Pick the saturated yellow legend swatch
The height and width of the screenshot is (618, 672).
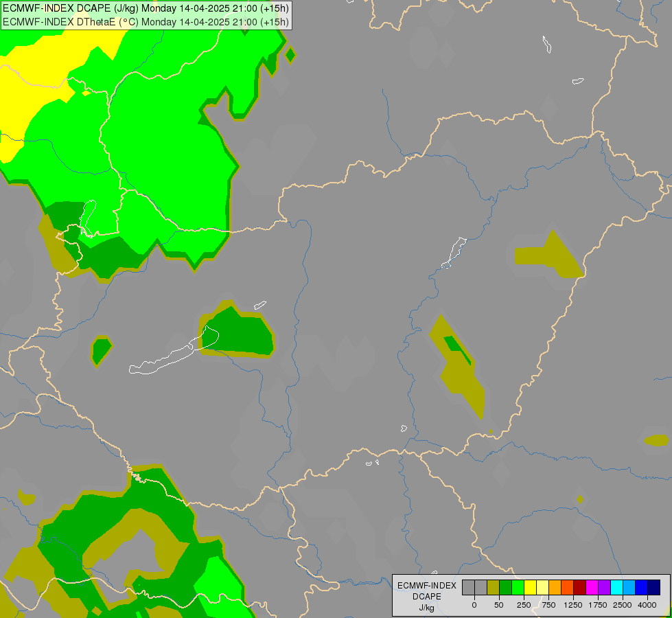click(530, 588)
